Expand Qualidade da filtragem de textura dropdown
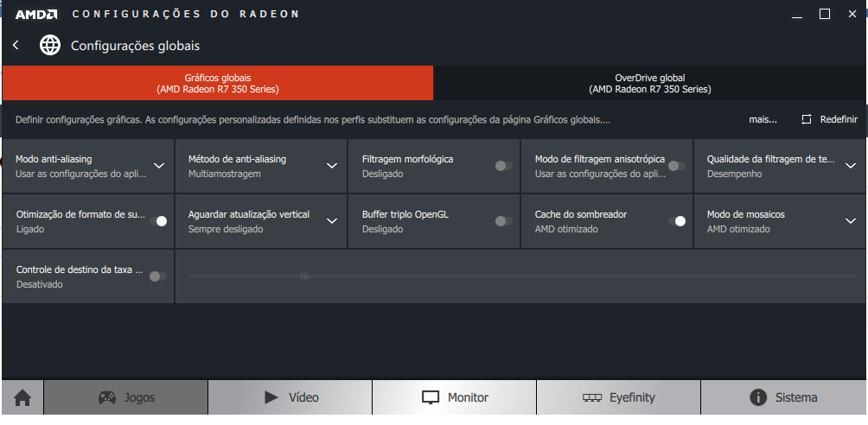 [851, 166]
